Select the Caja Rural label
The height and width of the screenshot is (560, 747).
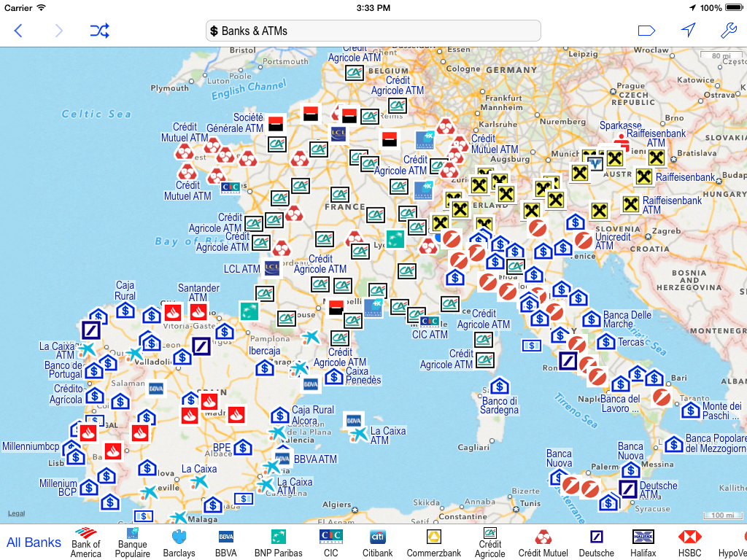125,290
